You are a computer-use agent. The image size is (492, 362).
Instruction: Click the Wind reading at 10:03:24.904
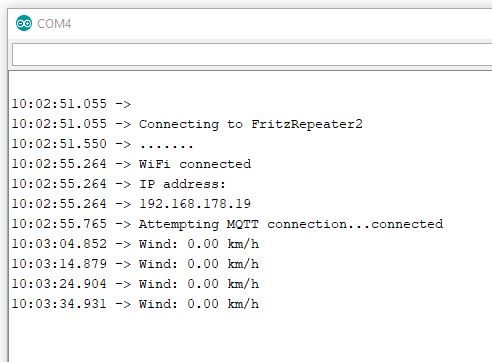(x=199, y=284)
